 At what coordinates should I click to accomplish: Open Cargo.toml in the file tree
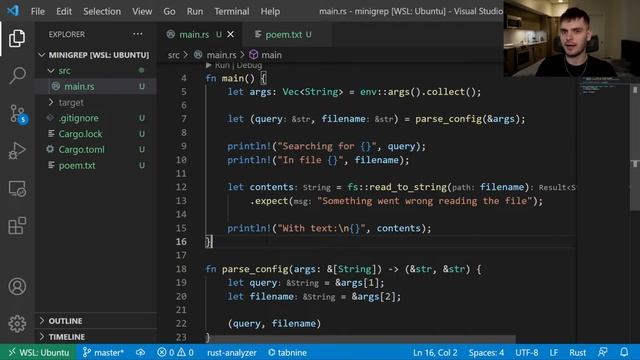tap(96, 149)
